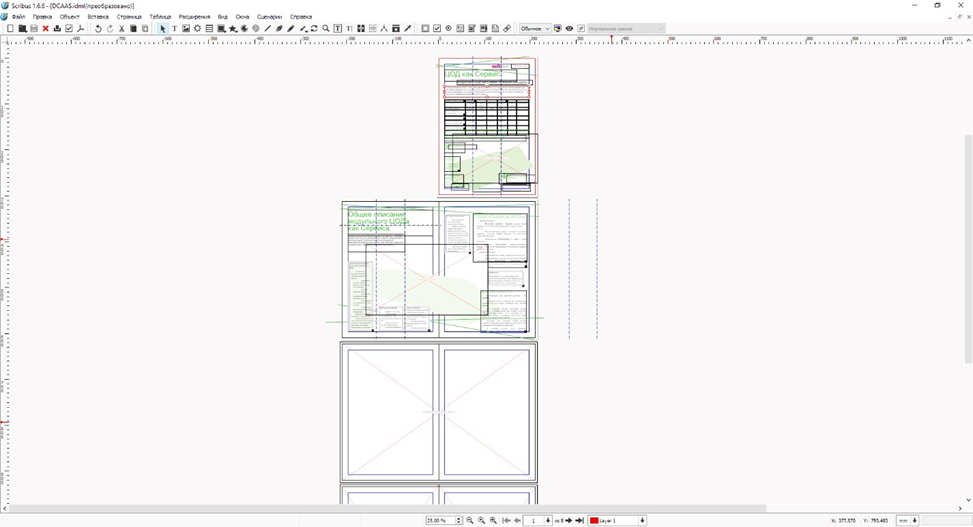Select the Shape tool in toolbar
Image resolution: width=973 pixels, height=527 pixels.
point(221,29)
